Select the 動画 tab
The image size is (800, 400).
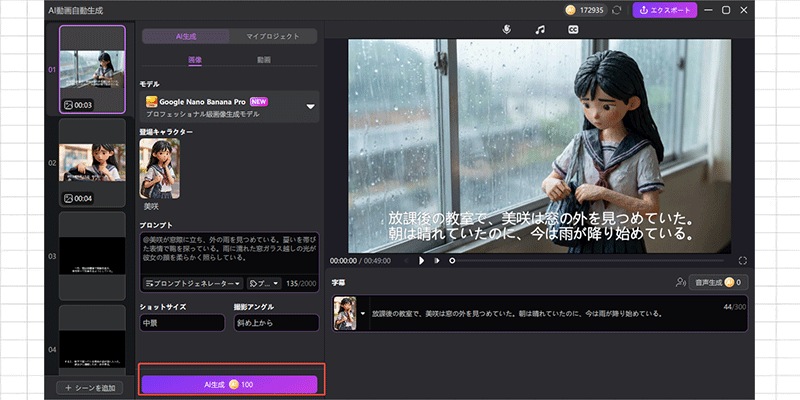click(264, 60)
